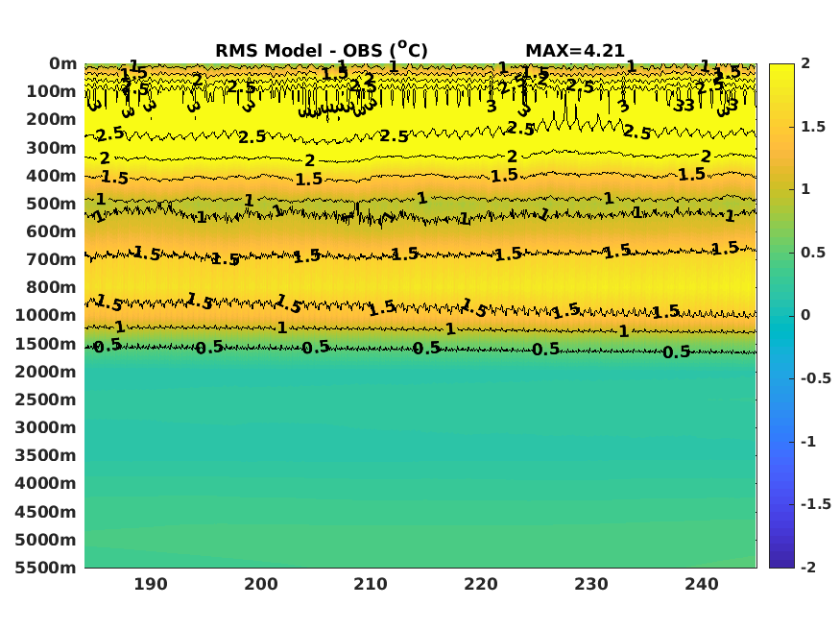
Task: Select the colorbar tick label "1"
Action: pyautogui.click(x=805, y=189)
